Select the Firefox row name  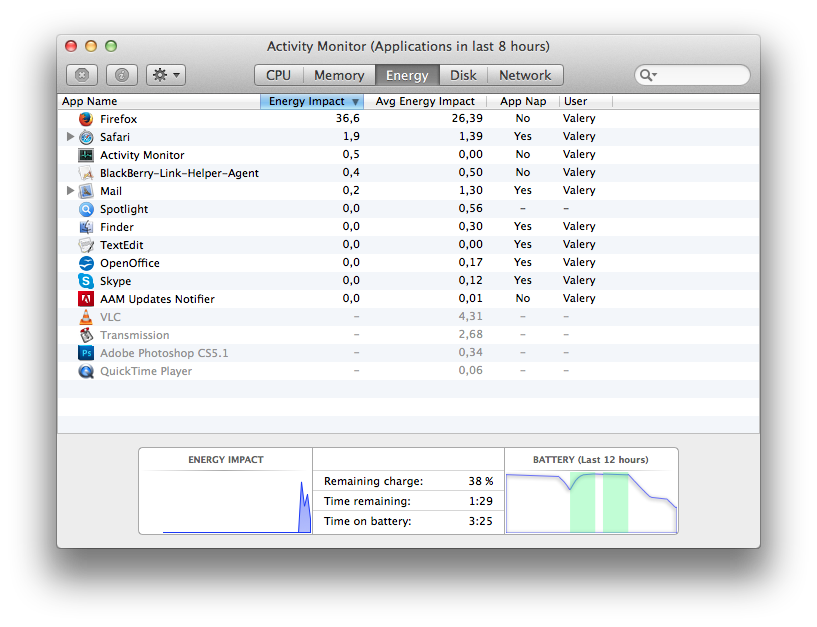[x=118, y=119]
